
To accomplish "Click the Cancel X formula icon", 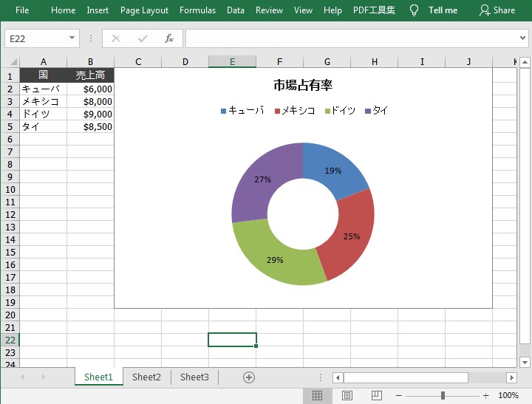I will [116, 38].
